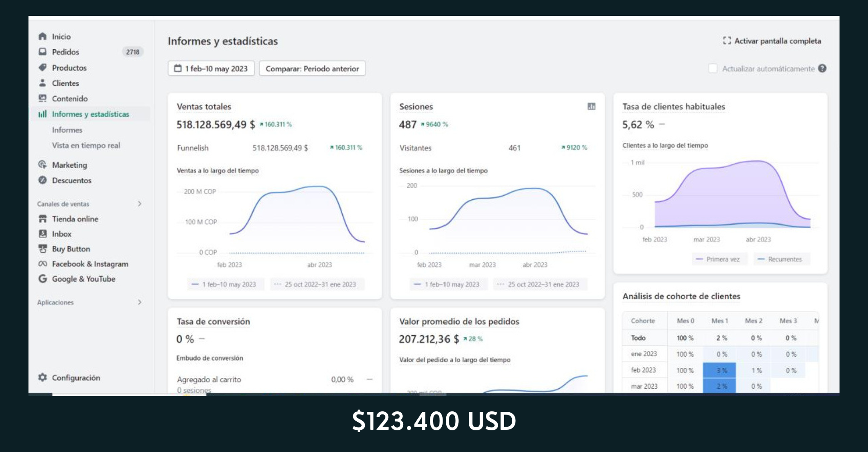Open the Clientes person icon

[x=42, y=83]
